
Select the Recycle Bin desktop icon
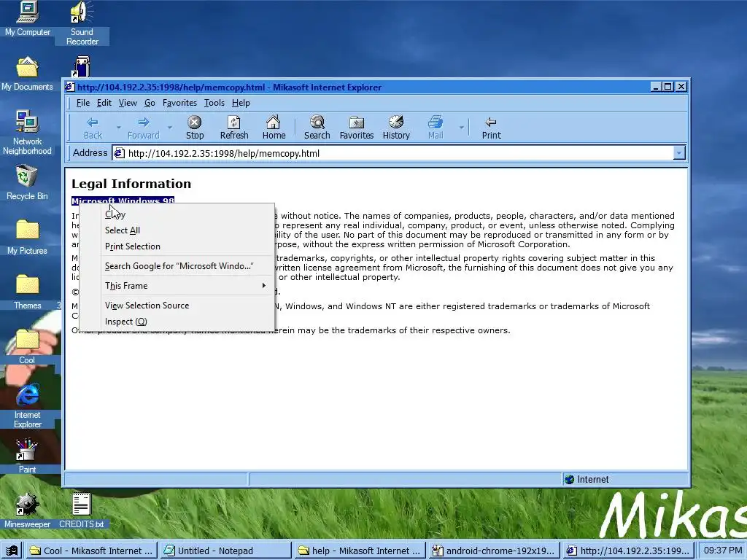(x=27, y=182)
